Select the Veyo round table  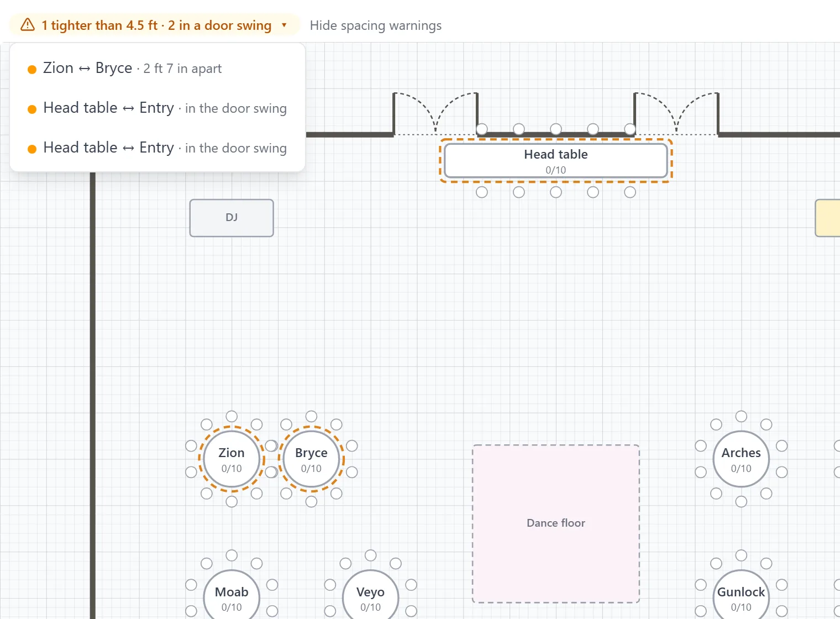tap(370, 595)
